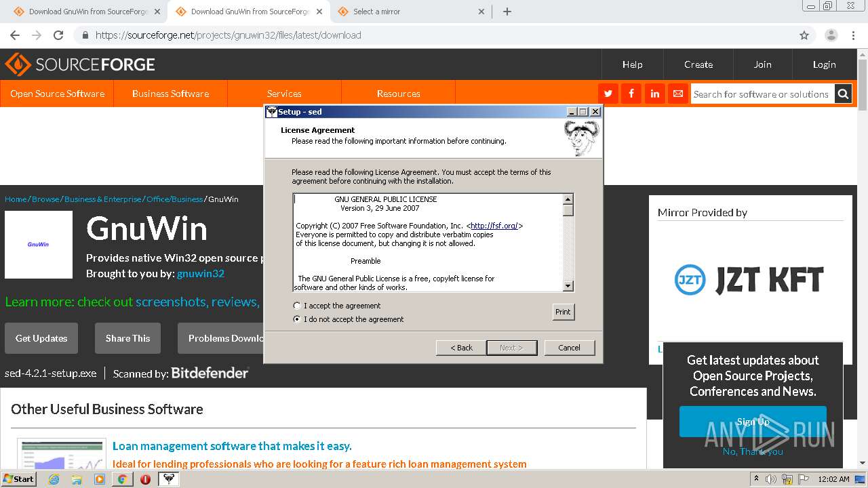Click the volume tray icon
The height and width of the screenshot is (488, 868).
pos(771,479)
